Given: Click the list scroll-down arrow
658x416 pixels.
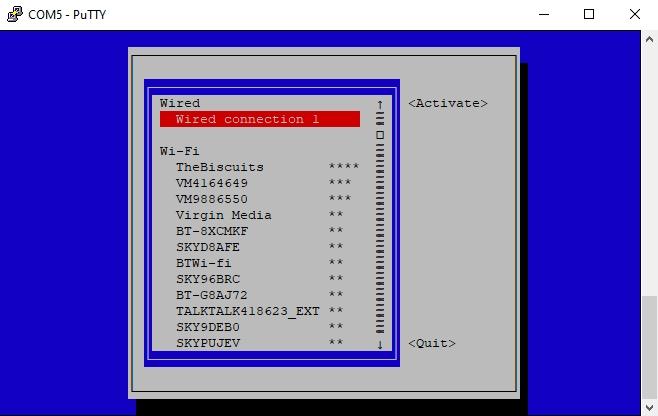Looking at the screenshot, I should tap(380, 344).
